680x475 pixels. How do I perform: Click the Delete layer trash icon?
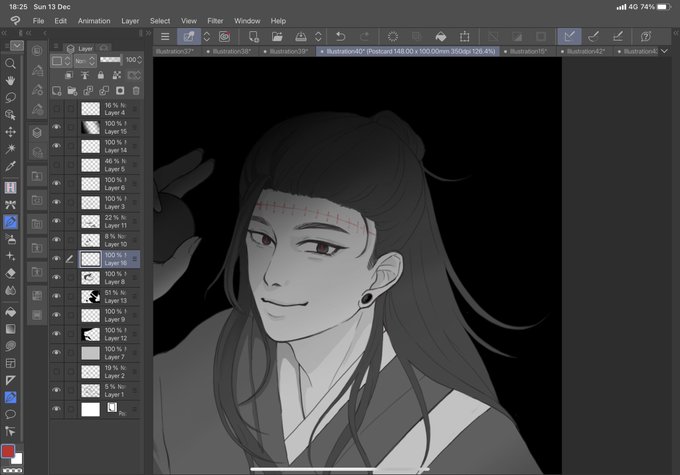pyautogui.click(x=136, y=91)
